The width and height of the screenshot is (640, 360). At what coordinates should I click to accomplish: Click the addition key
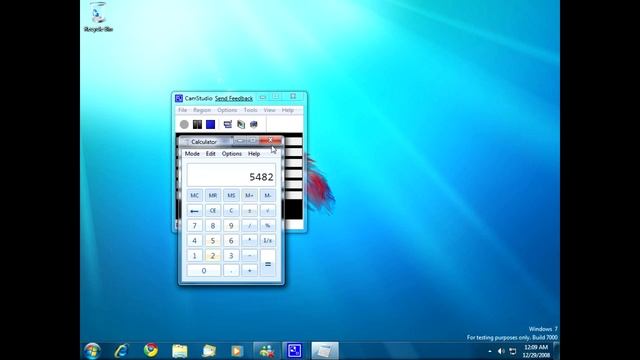[x=249, y=271]
